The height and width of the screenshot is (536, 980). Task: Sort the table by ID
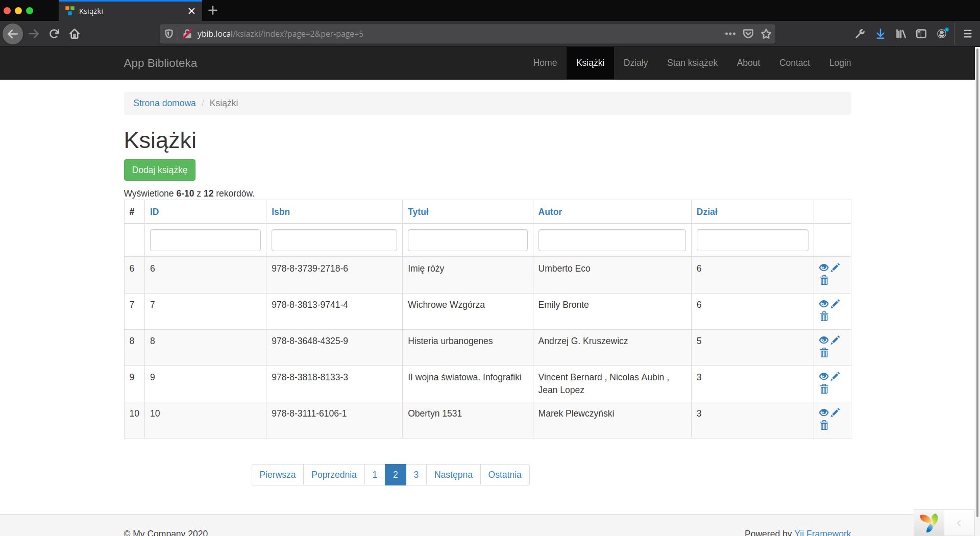pyautogui.click(x=154, y=212)
